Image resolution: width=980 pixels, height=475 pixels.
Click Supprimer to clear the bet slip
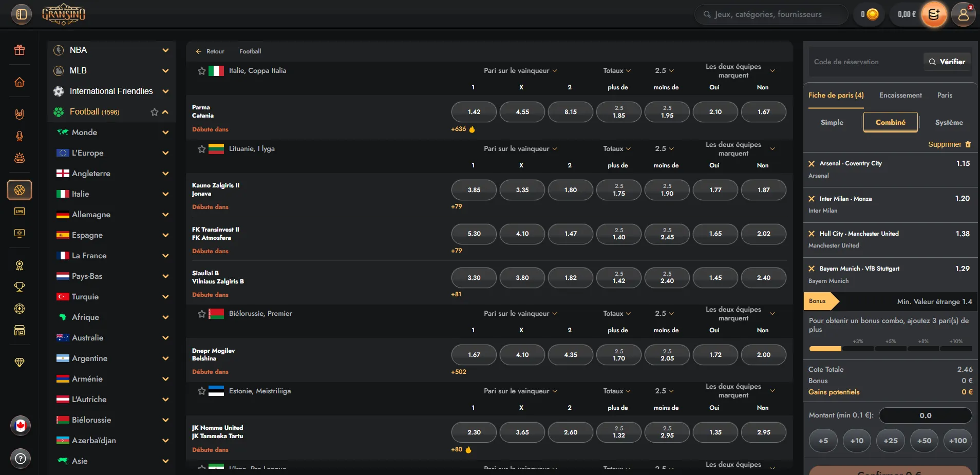pos(949,145)
